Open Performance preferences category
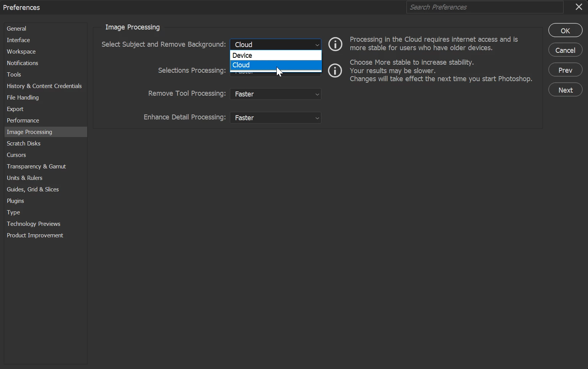 [x=45, y=120]
